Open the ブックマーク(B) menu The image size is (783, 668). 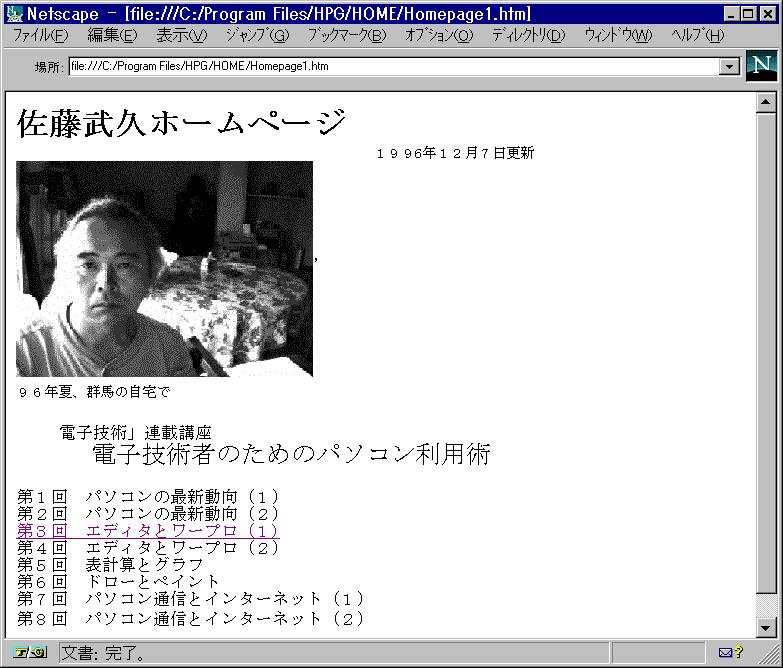pos(345,35)
